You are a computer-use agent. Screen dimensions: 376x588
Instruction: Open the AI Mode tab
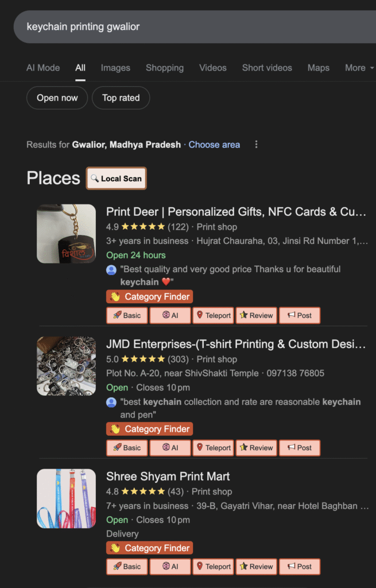[x=43, y=68]
